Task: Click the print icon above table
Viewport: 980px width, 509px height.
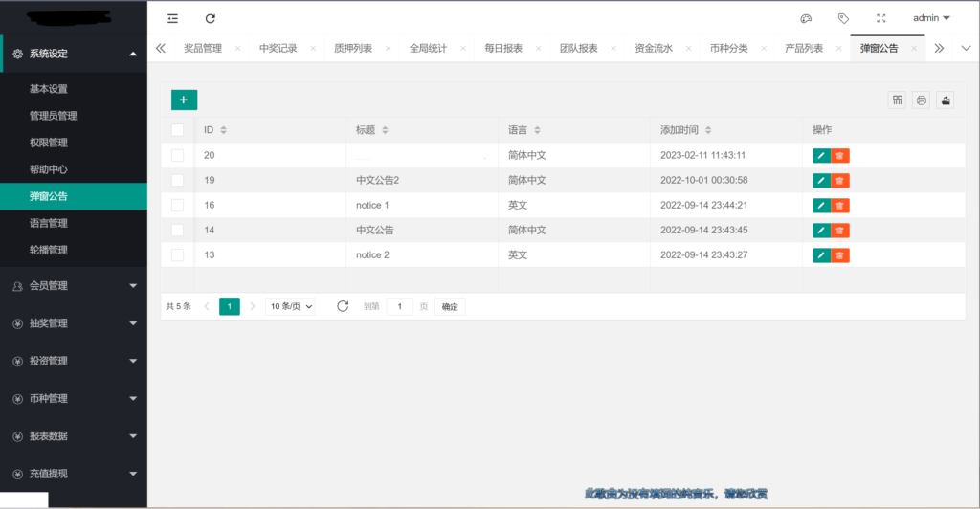Action: tap(921, 100)
